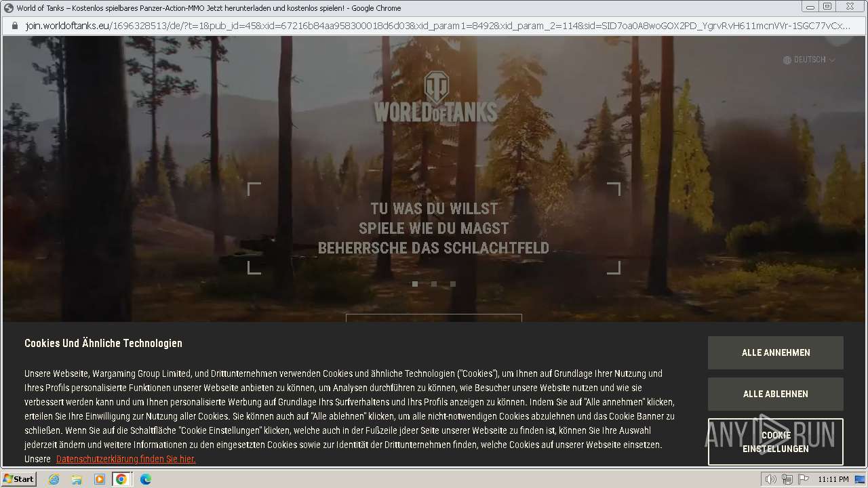Maximize the Chrome window
This screenshot has width=868, height=488.
tap(827, 7)
